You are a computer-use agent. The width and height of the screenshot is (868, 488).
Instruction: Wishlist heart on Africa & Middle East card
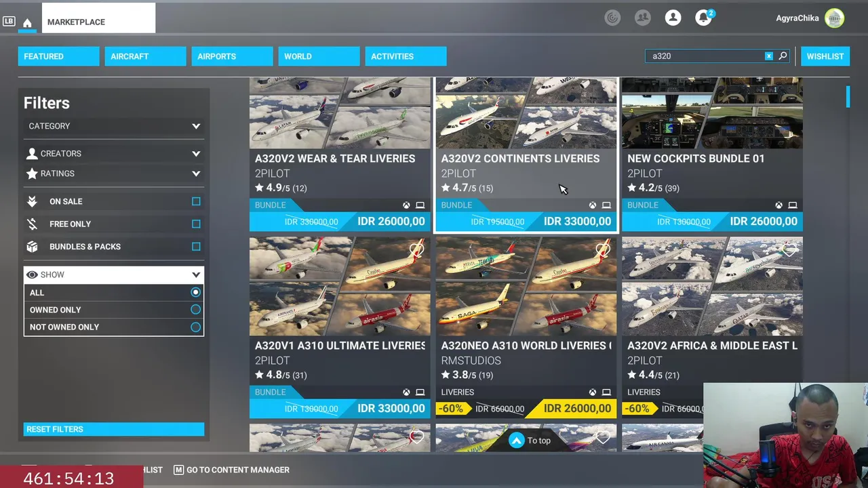tap(789, 250)
